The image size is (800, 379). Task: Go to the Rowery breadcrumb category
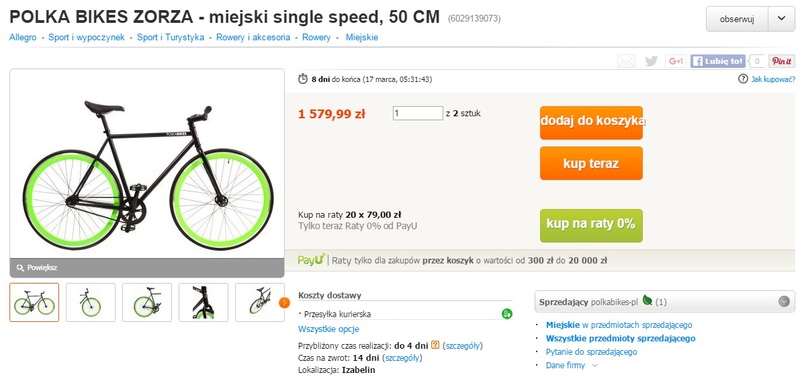[316, 37]
